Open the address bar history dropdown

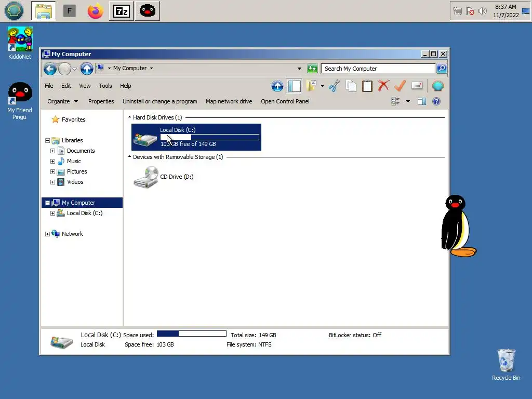point(299,69)
